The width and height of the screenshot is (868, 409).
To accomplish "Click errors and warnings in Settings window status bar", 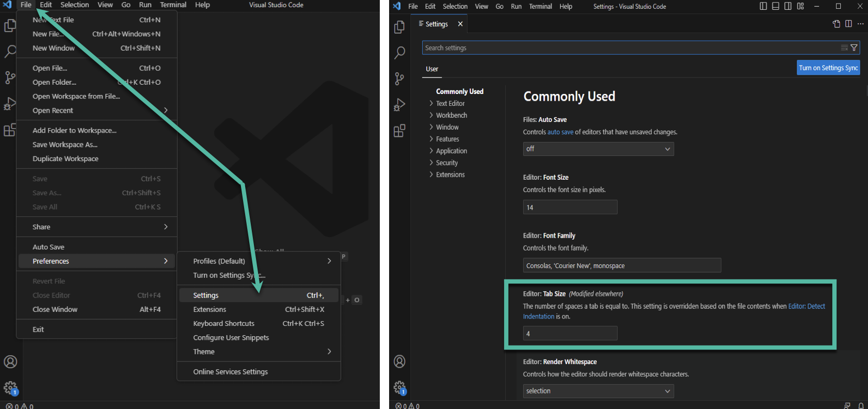I will pyautogui.click(x=407, y=406).
